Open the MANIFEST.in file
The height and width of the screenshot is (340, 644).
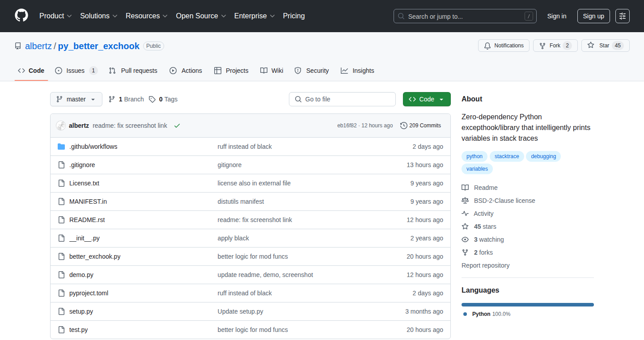click(88, 201)
